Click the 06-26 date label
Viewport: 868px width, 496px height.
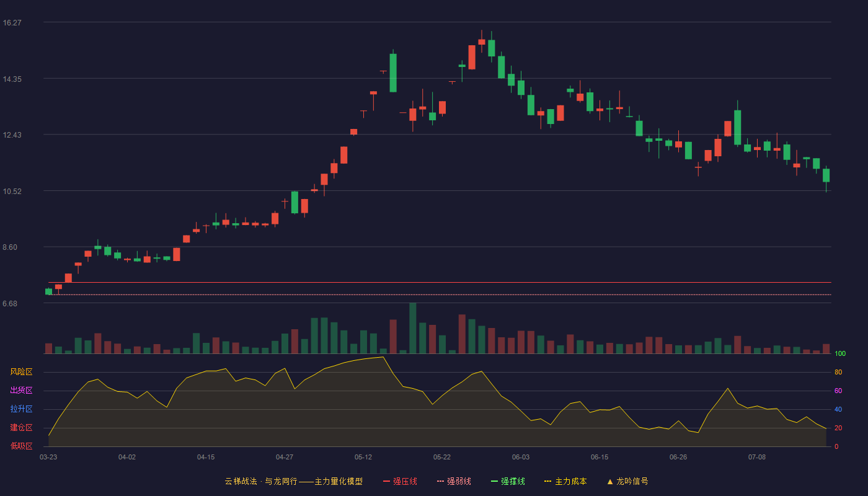[678, 457]
